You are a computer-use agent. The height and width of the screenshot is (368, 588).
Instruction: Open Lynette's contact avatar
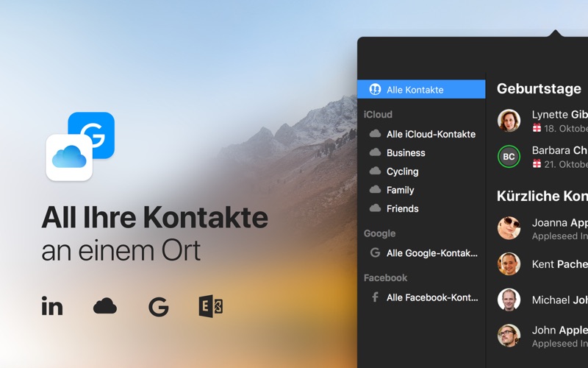coord(509,121)
